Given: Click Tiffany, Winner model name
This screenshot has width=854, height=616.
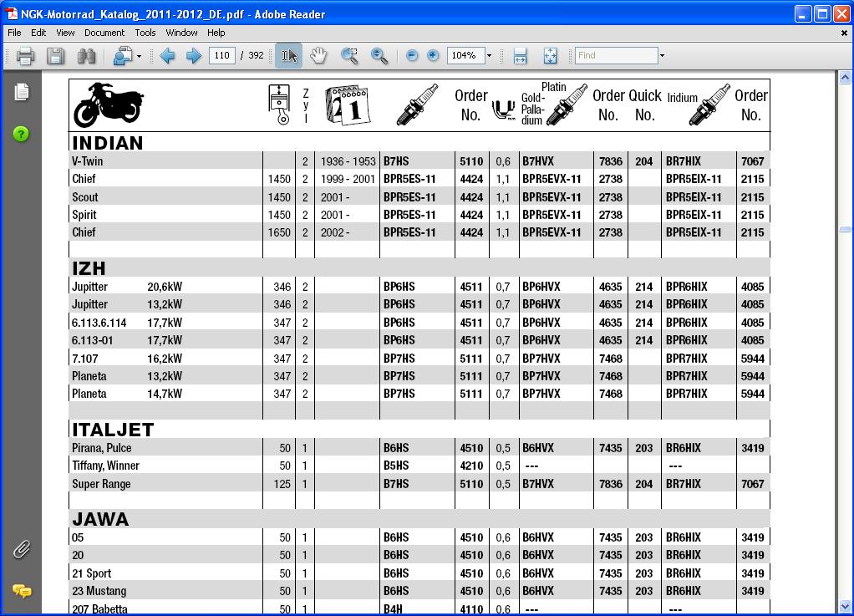Looking at the screenshot, I should click(x=105, y=466).
